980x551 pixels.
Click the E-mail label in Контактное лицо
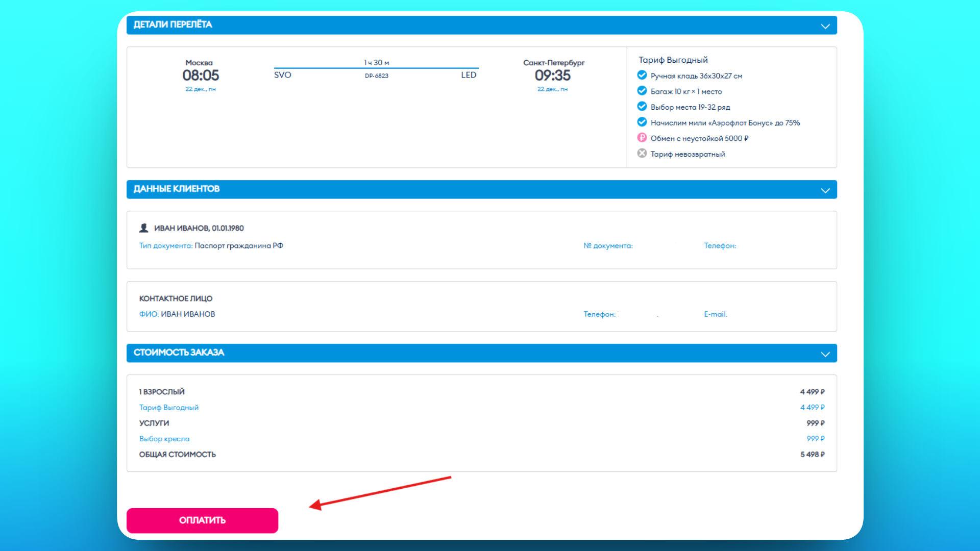point(715,314)
